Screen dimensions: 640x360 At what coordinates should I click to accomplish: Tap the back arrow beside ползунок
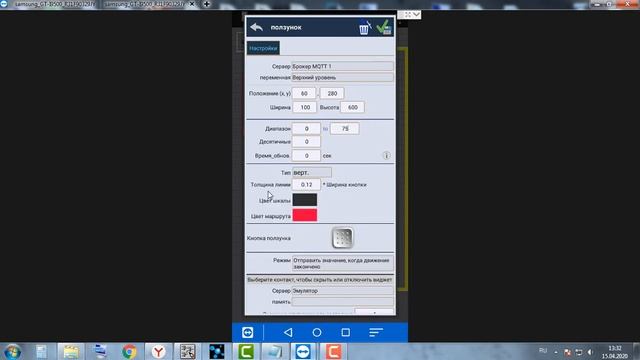256,27
